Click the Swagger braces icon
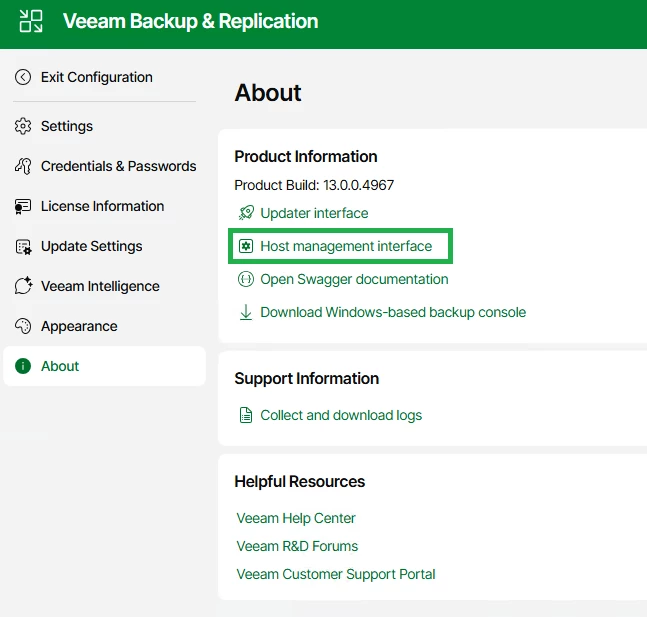 click(x=246, y=279)
